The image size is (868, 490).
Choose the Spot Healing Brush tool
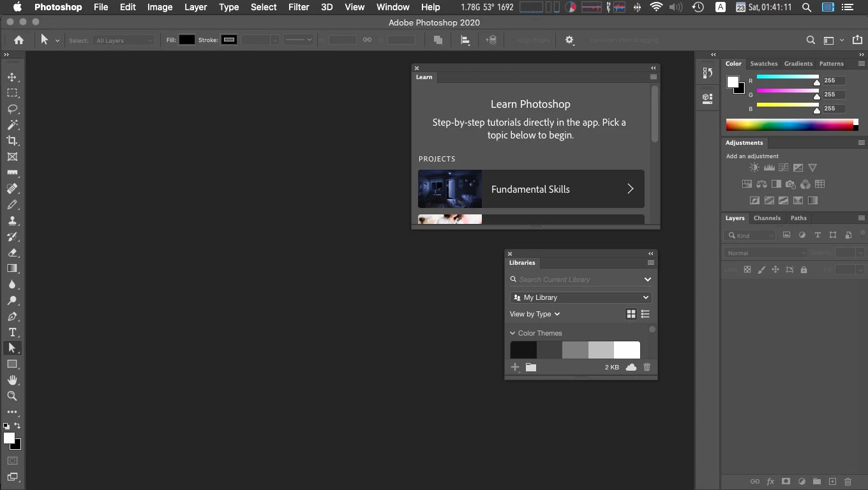(12, 189)
